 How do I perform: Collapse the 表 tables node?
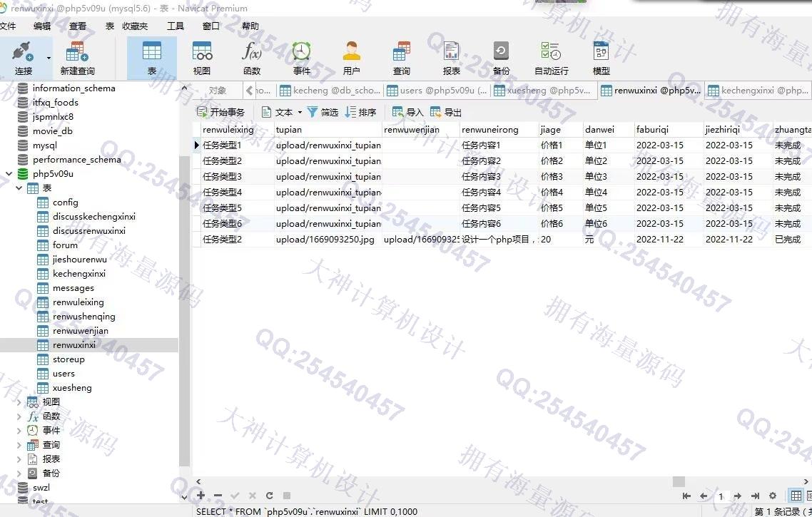19,188
